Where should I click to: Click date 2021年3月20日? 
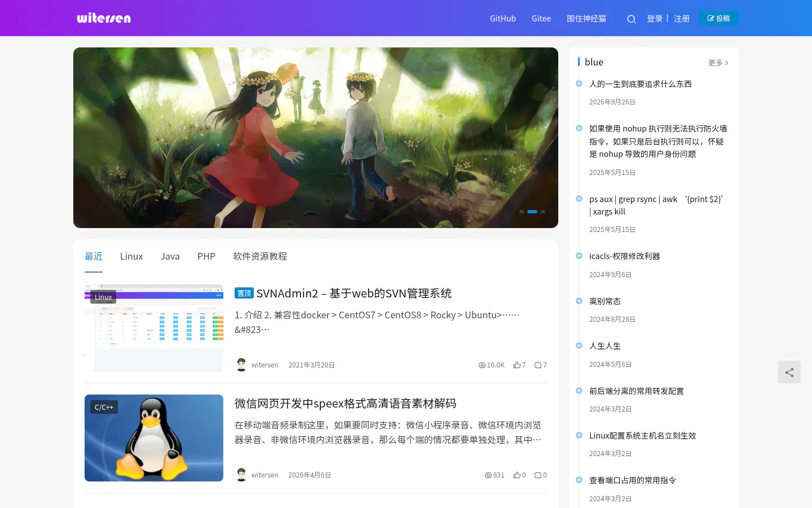pos(312,365)
